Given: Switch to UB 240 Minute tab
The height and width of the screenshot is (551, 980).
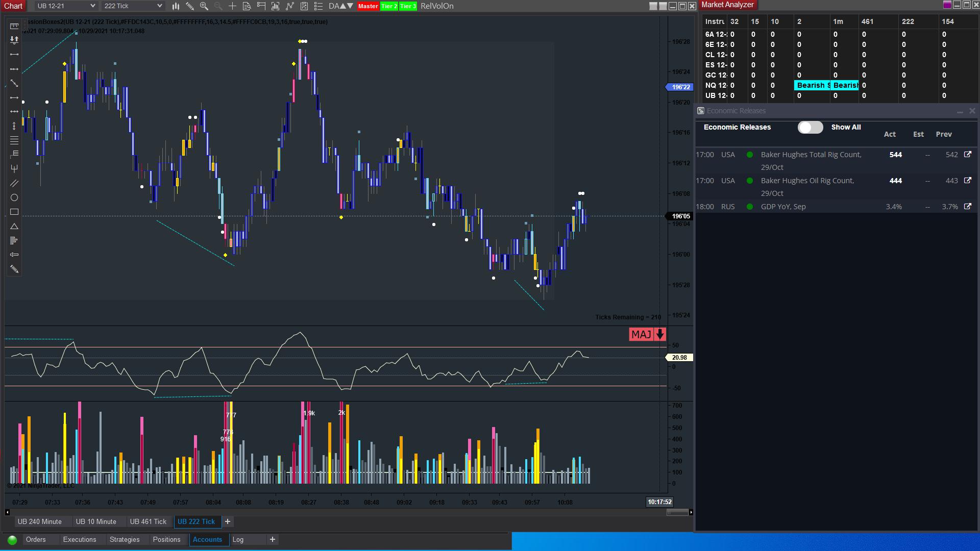Looking at the screenshot, I should click(40, 521).
